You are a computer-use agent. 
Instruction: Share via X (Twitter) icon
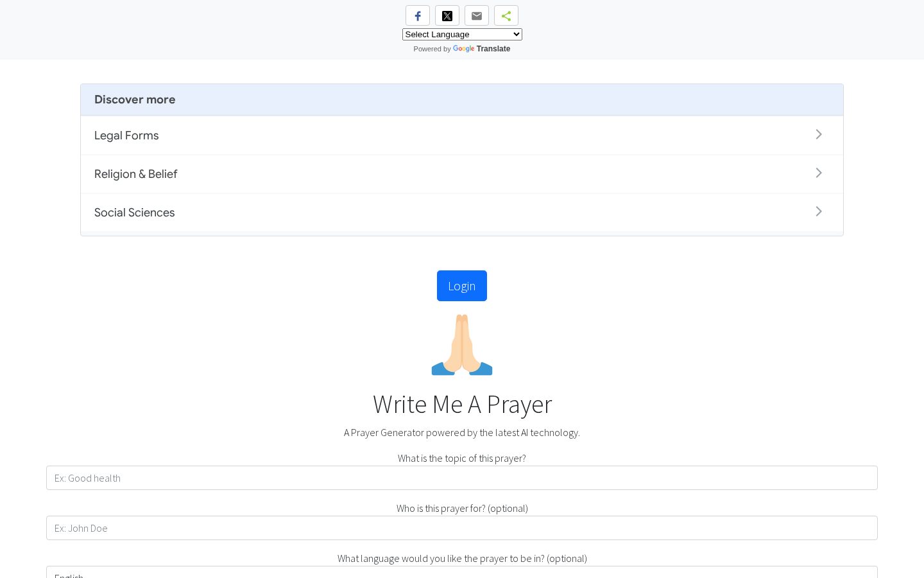pyautogui.click(x=447, y=15)
